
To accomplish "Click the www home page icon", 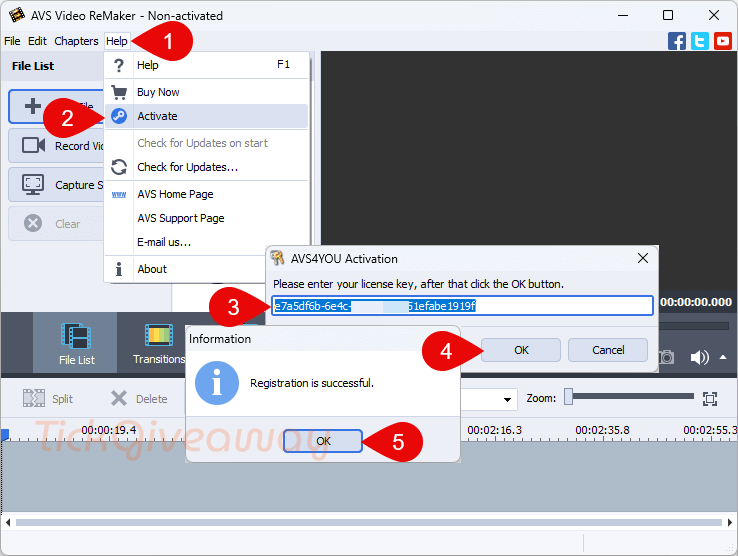I will click(x=119, y=194).
